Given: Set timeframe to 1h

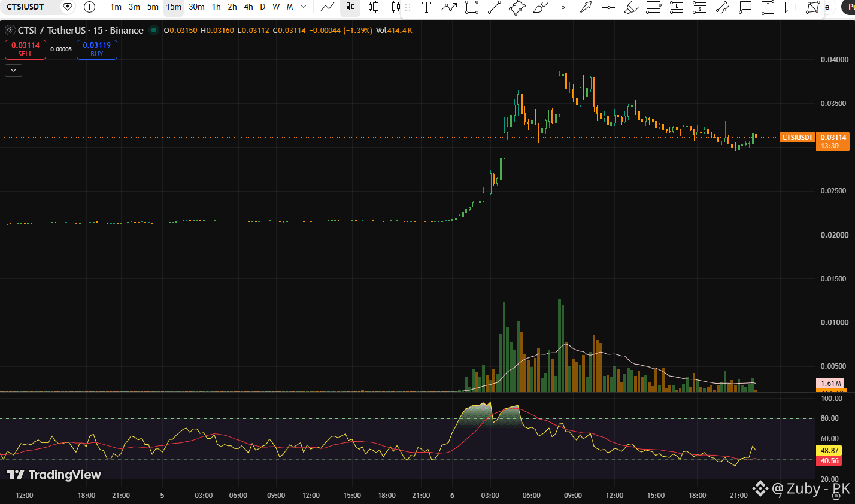Looking at the screenshot, I should point(216,7).
